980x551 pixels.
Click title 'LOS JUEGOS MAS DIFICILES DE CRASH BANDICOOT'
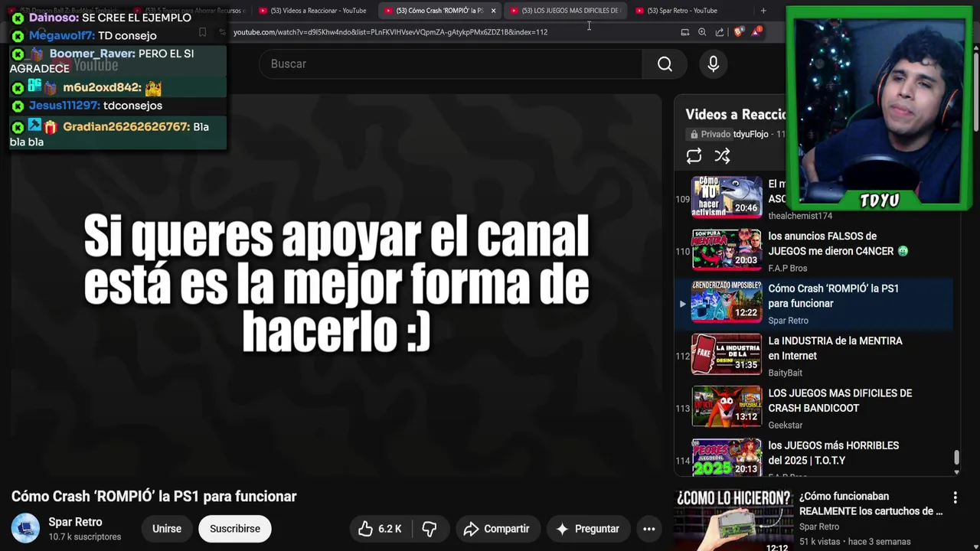[840, 401]
